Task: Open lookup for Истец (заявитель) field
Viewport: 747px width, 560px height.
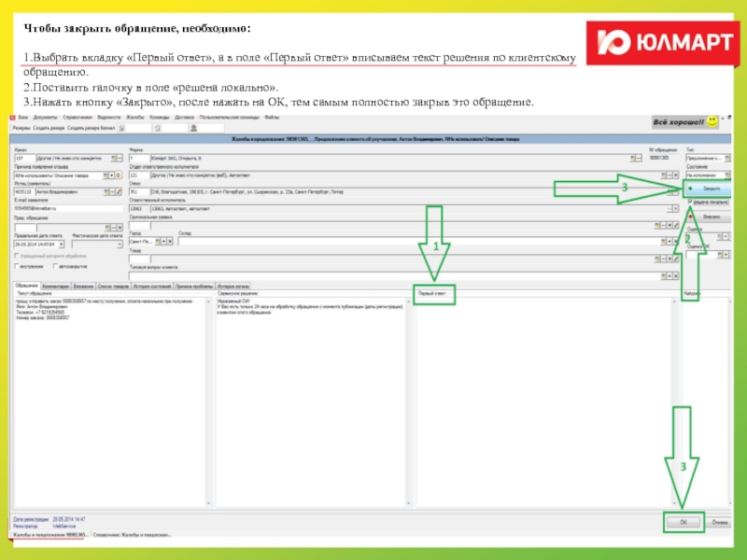Action: pos(106,192)
